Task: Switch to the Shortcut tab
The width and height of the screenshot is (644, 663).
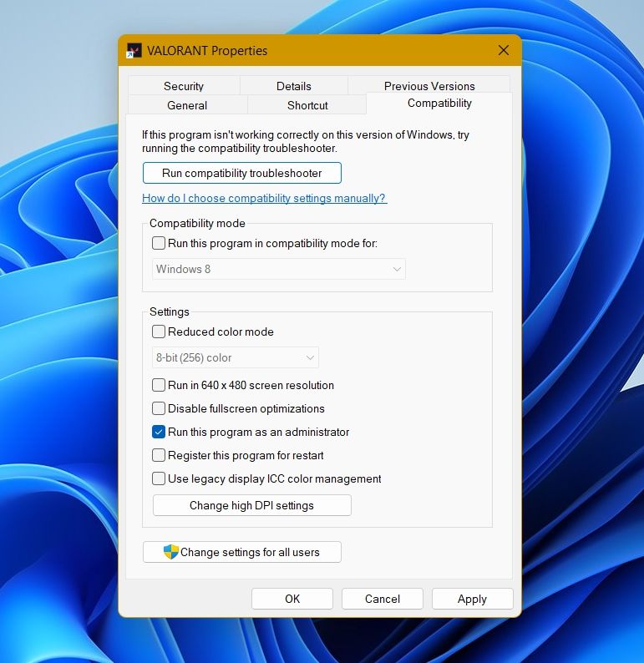Action: 307,105
